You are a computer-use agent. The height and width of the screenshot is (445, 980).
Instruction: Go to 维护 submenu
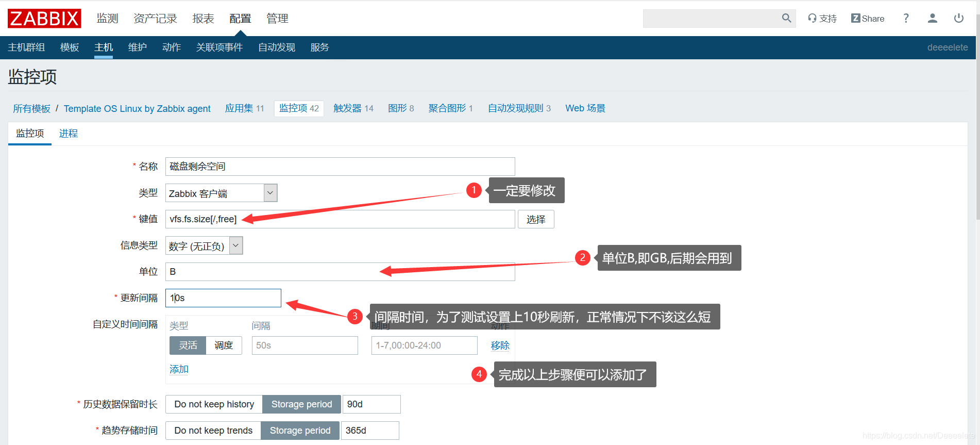[138, 47]
